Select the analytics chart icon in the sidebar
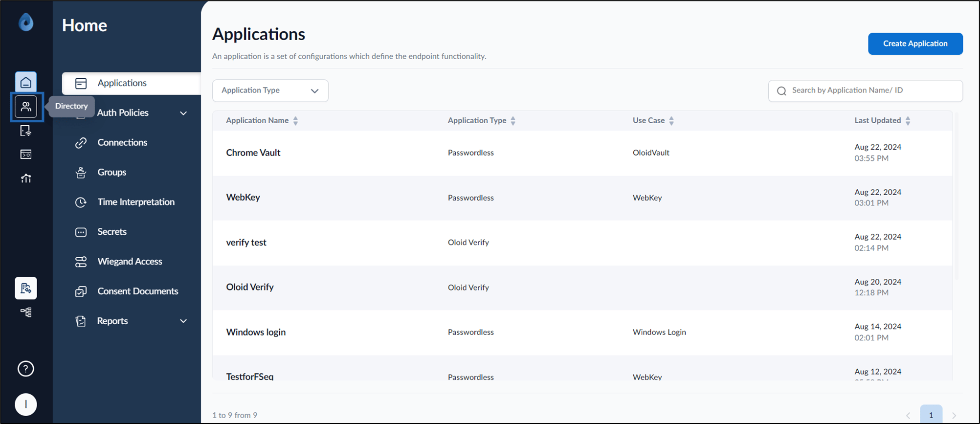This screenshot has height=424, width=980. (x=26, y=179)
